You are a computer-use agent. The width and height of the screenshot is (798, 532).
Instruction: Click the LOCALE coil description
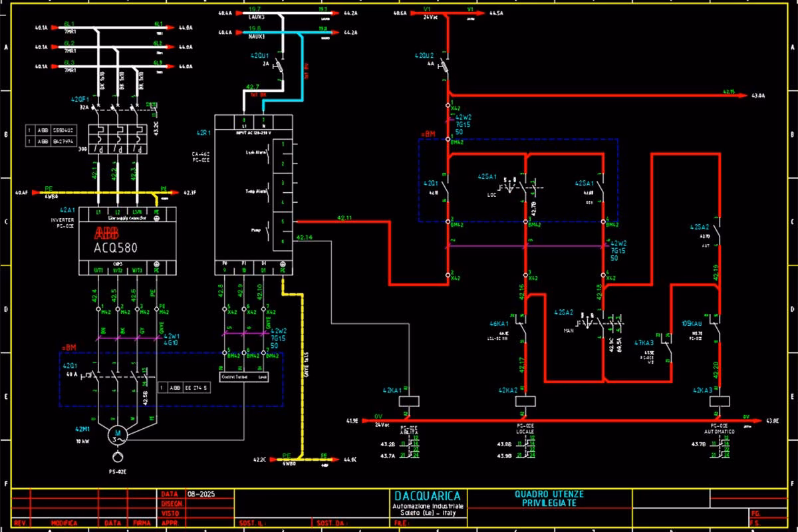tap(526, 432)
